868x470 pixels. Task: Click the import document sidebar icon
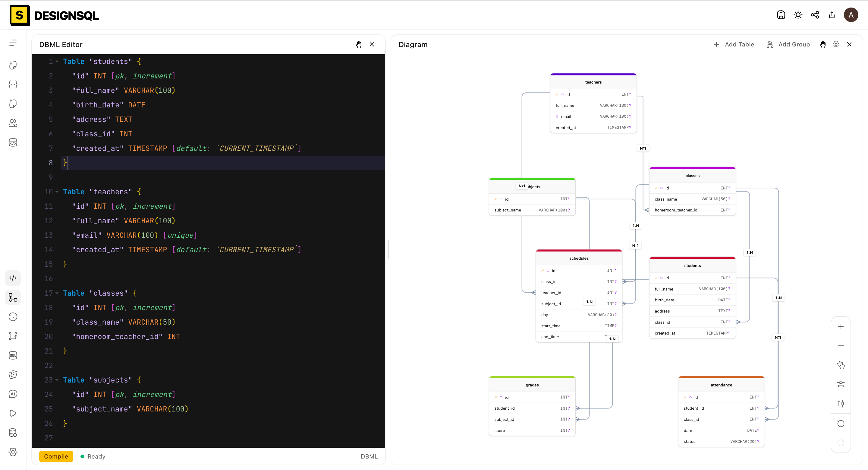pyautogui.click(x=13, y=65)
